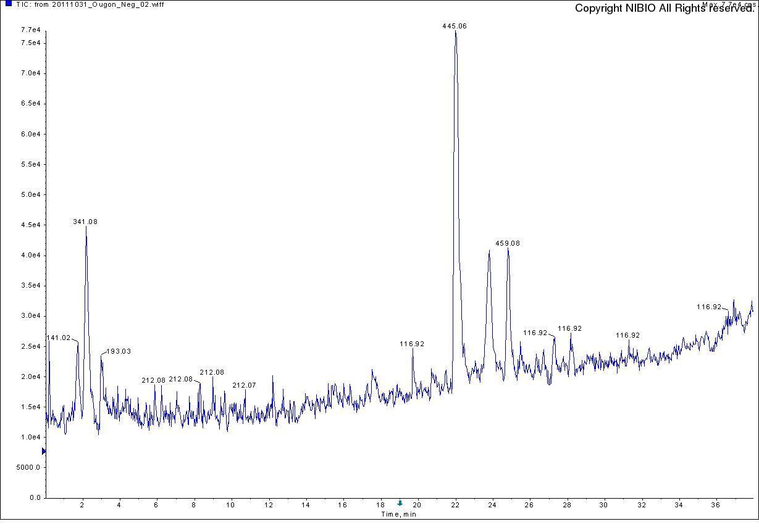Click the 116.92 label near 31 minutes
The width and height of the screenshot is (759, 532).
point(627,335)
